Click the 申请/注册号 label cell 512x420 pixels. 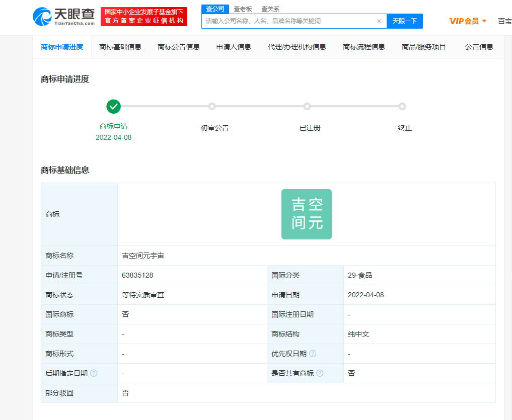80,275
